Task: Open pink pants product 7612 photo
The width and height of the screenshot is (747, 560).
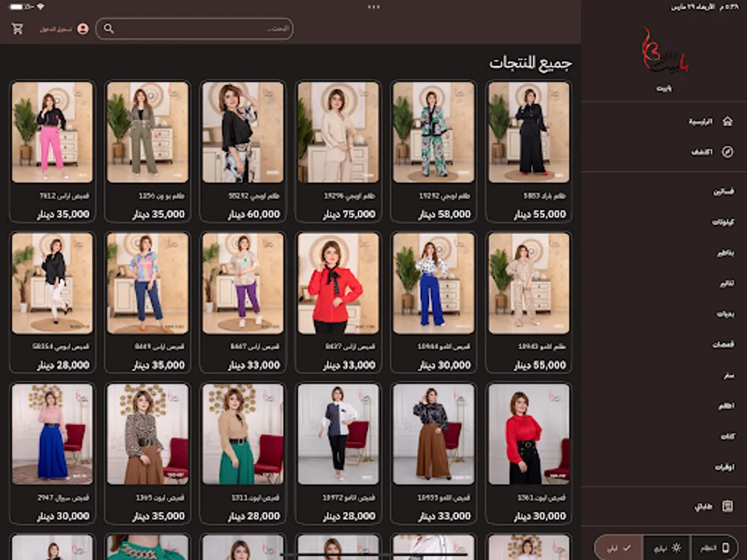Action: click(52, 132)
